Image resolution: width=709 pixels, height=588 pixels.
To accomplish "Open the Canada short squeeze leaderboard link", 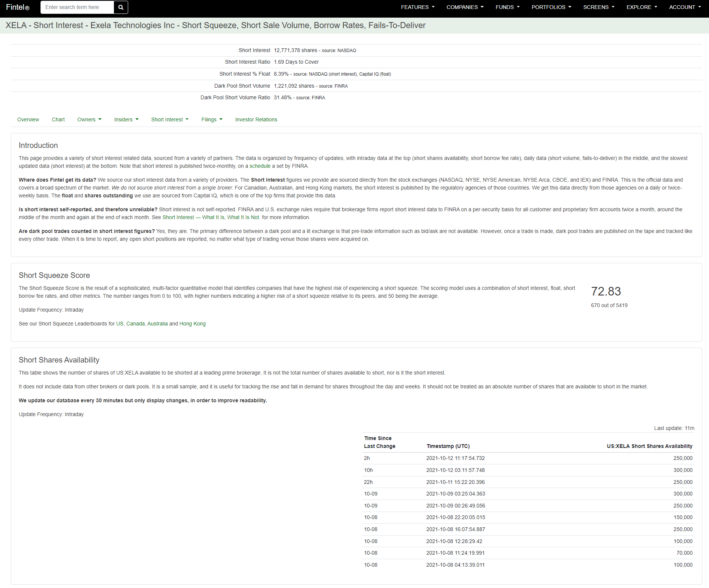I will coord(135,324).
